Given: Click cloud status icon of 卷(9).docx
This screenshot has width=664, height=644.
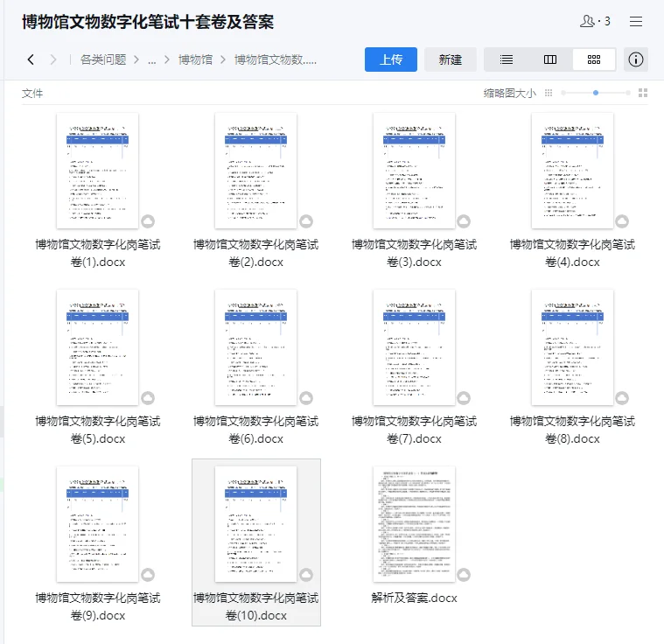Looking at the screenshot, I should tap(148, 575).
